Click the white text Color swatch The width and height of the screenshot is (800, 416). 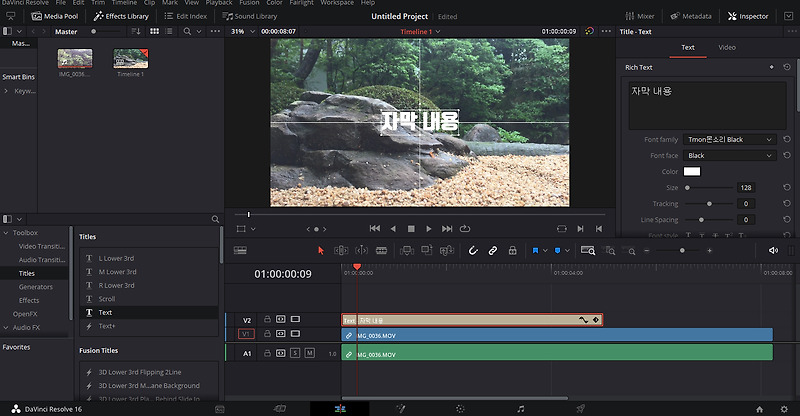[x=692, y=172]
